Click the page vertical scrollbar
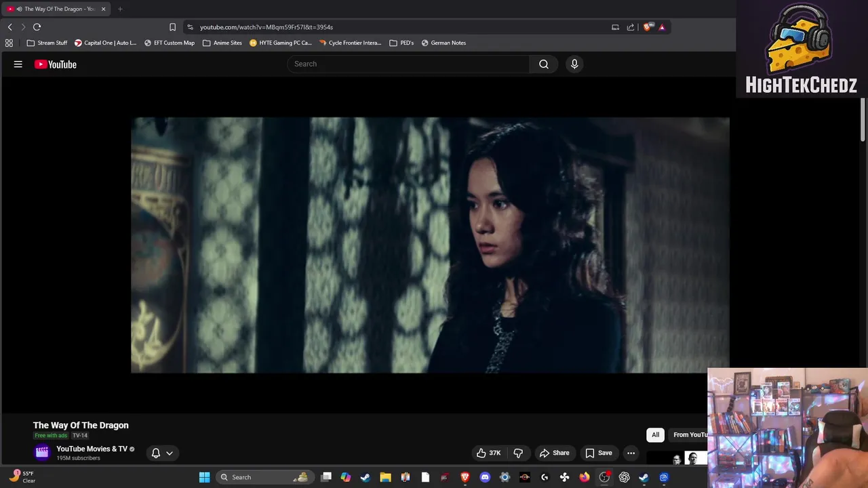The height and width of the screenshot is (488, 868). click(x=863, y=121)
